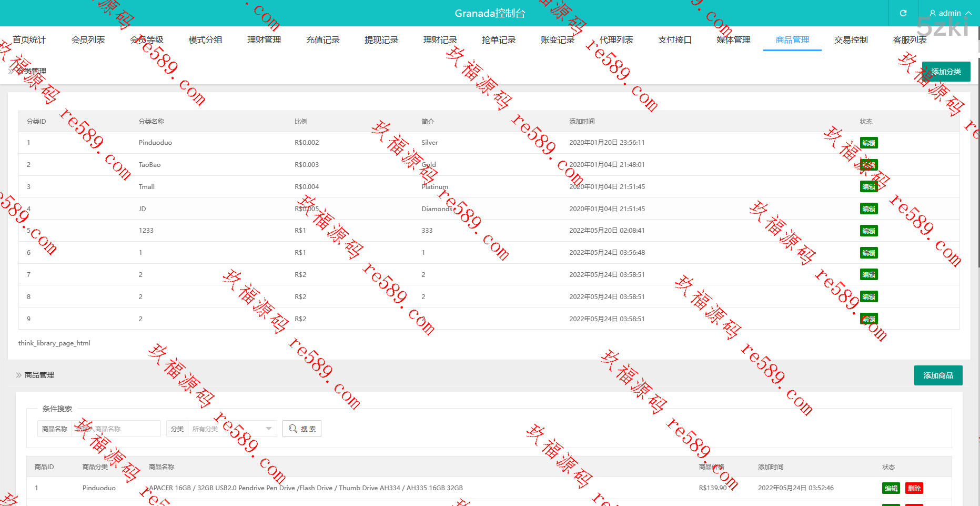Edit the Pinduoduo category row
This screenshot has width=980, height=506.
868,143
